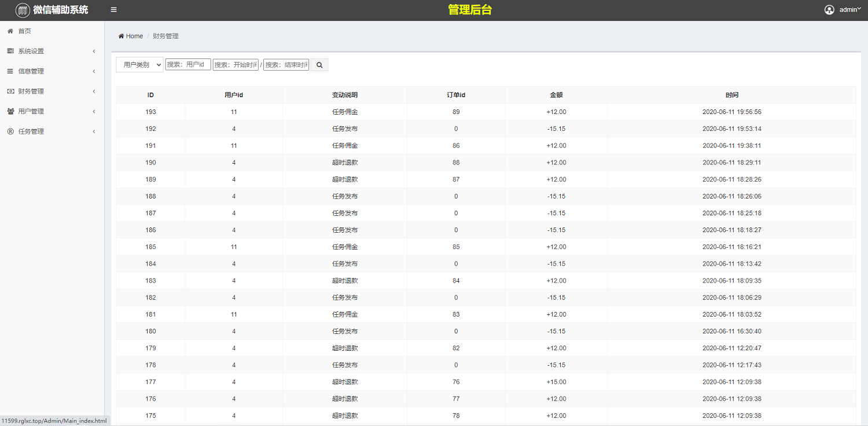Click the admin user avatar icon
The image size is (868, 426).
[x=829, y=10]
